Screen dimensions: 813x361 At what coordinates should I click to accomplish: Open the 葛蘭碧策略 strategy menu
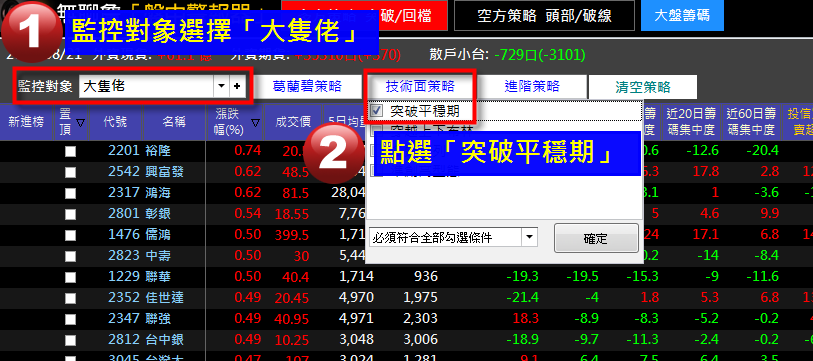[x=307, y=87]
